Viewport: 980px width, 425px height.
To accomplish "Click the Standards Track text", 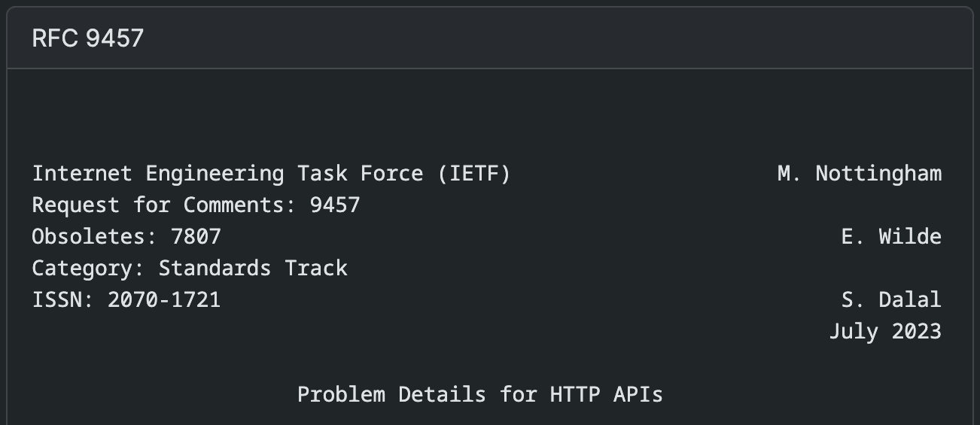I will 253,269.
